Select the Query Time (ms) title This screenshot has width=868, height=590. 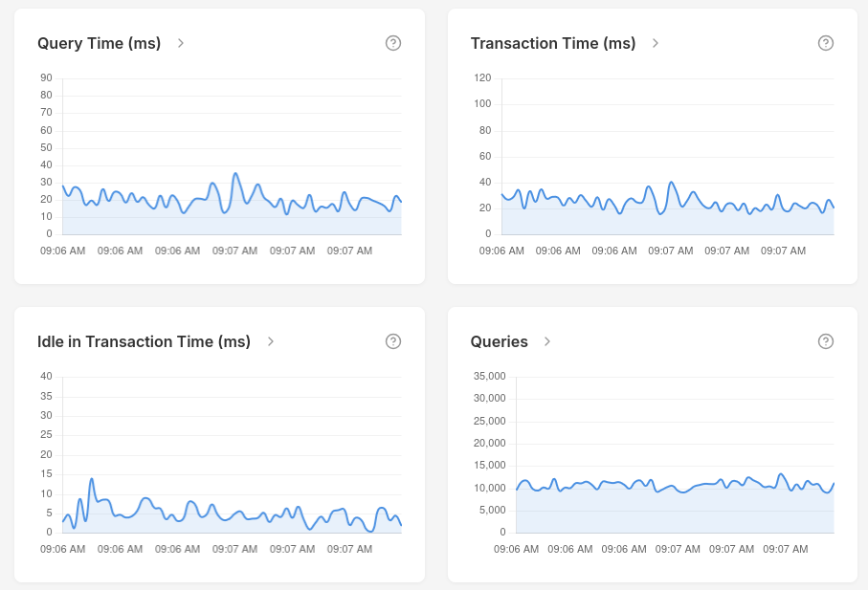(98, 43)
